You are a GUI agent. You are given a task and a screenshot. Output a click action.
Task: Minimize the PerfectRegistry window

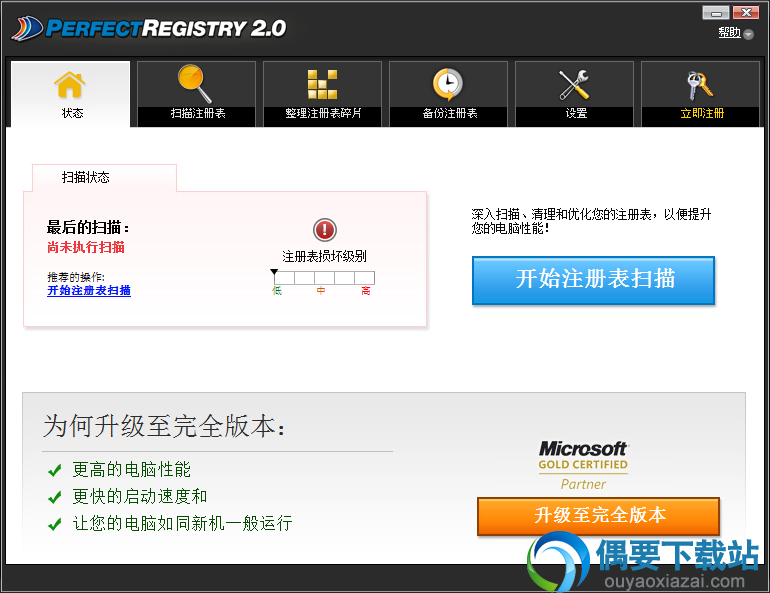pos(715,13)
